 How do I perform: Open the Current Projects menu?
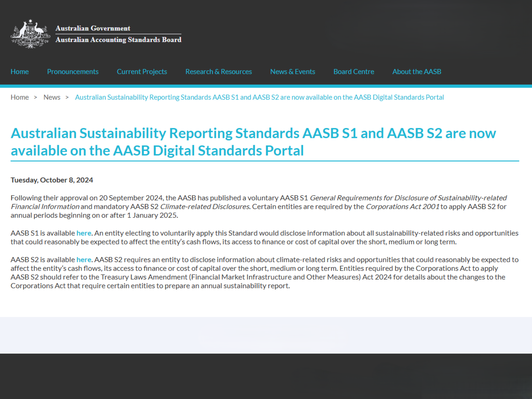(x=142, y=71)
